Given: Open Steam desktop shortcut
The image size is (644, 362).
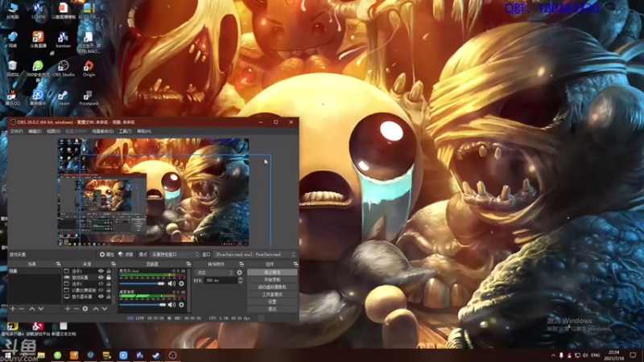Looking at the screenshot, I should pos(64,98).
